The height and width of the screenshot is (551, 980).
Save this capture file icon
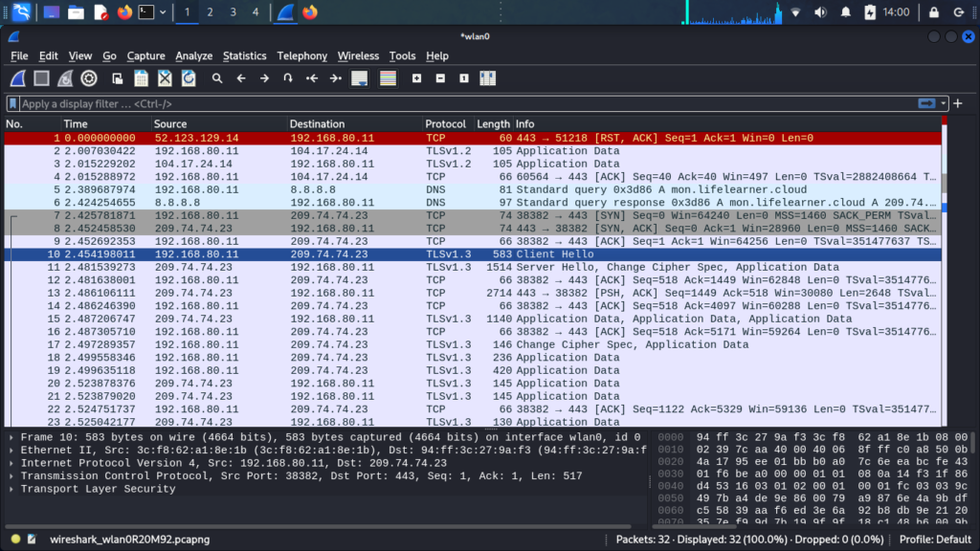142,78
